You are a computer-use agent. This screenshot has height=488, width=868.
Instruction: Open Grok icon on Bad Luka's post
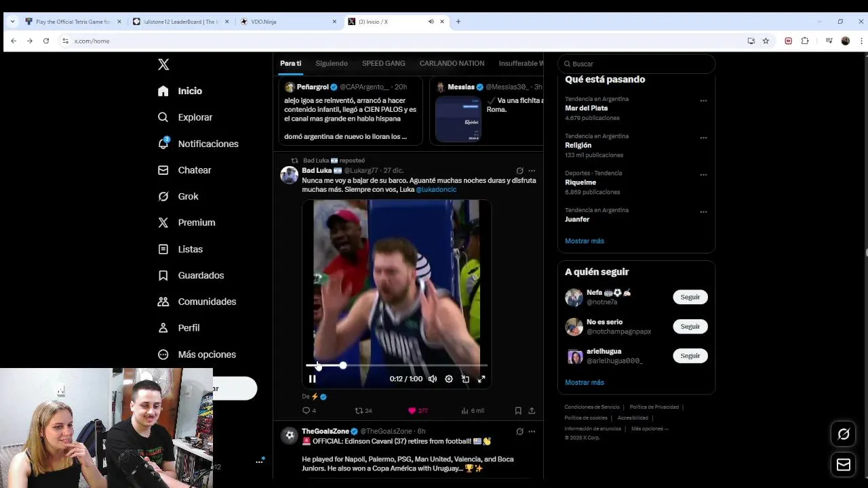point(519,171)
